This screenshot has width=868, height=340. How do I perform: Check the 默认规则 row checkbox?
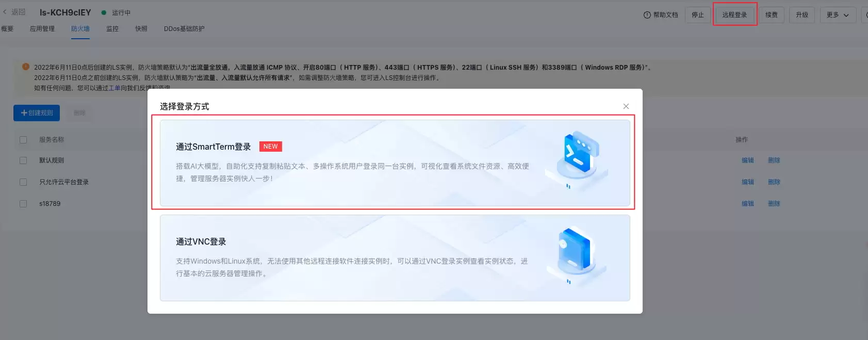coord(23,160)
